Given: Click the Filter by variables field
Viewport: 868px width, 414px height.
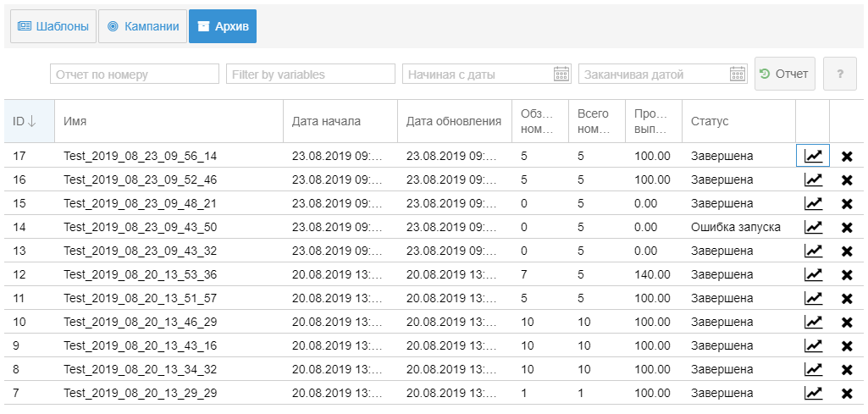Looking at the screenshot, I should pos(310,74).
